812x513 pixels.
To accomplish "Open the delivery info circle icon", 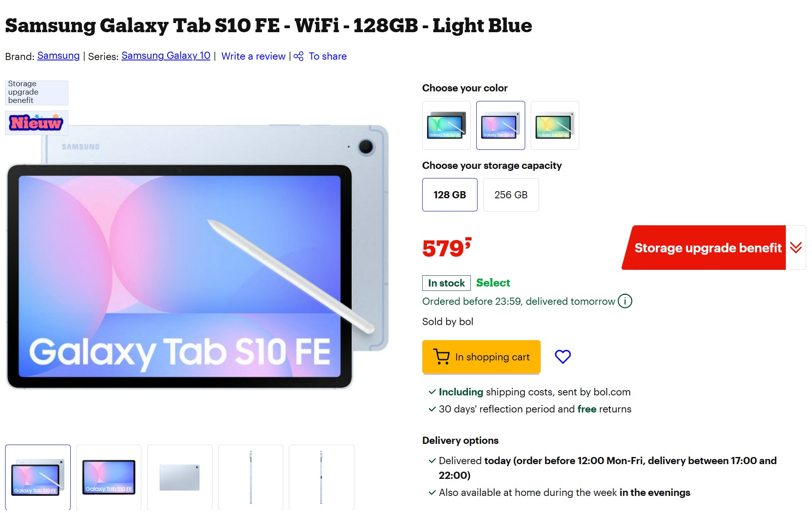I will tap(625, 301).
